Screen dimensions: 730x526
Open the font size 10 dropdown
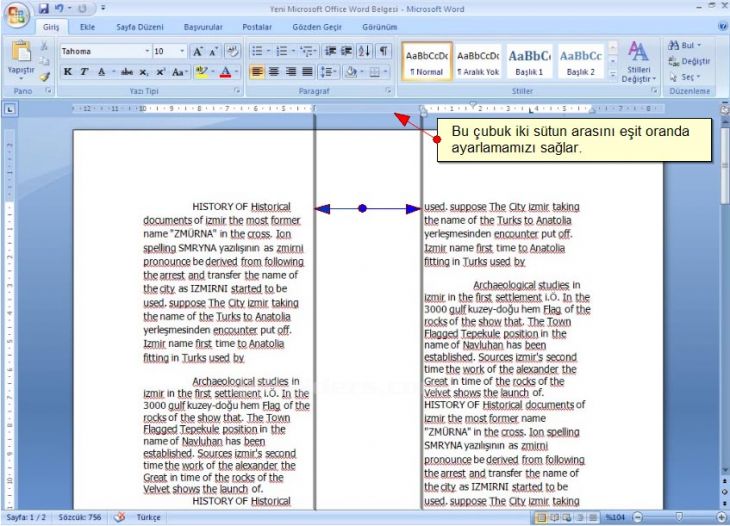(x=182, y=51)
